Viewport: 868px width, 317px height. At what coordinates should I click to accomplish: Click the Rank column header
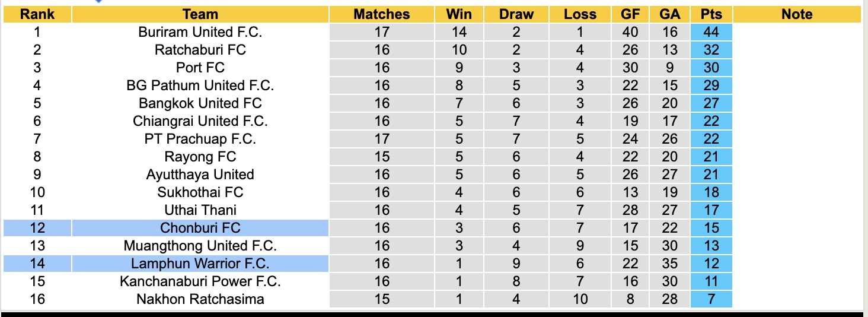click(37, 14)
